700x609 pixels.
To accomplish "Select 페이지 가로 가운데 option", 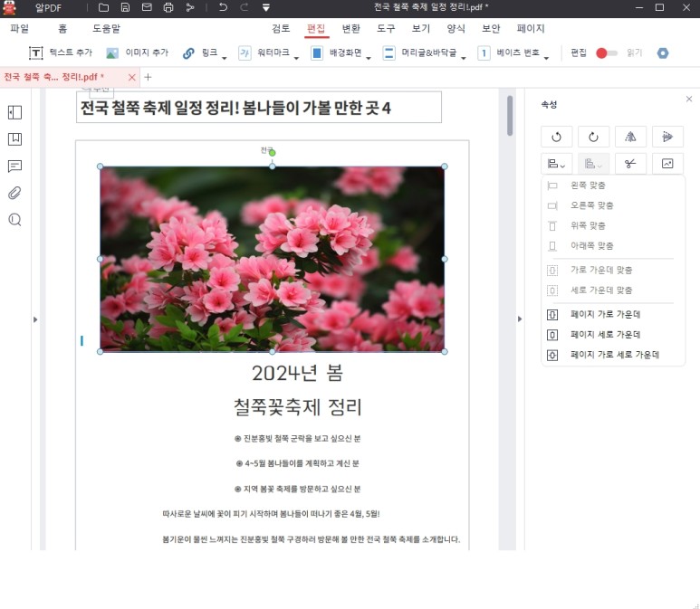I will pyautogui.click(x=612, y=315).
